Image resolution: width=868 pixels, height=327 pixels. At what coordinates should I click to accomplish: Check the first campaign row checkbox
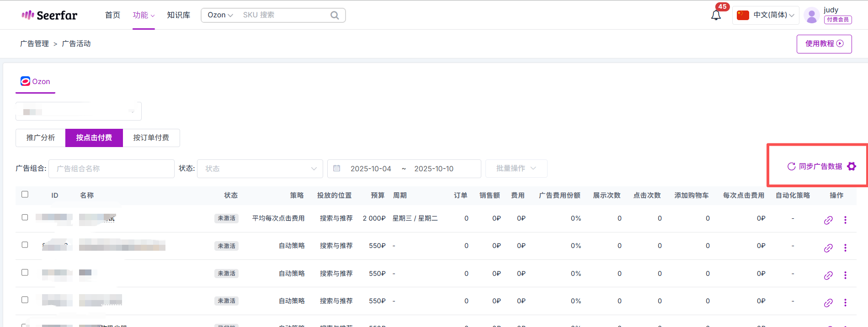tap(25, 217)
